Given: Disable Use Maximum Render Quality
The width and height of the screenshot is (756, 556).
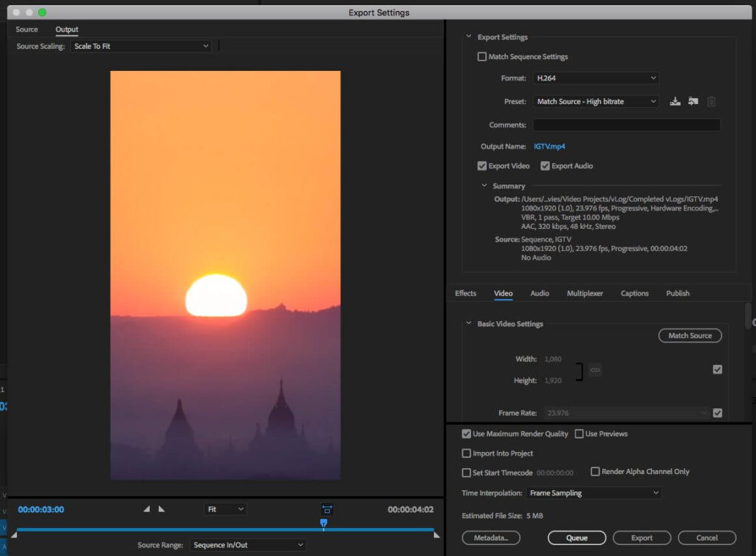Looking at the screenshot, I should (x=467, y=434).
